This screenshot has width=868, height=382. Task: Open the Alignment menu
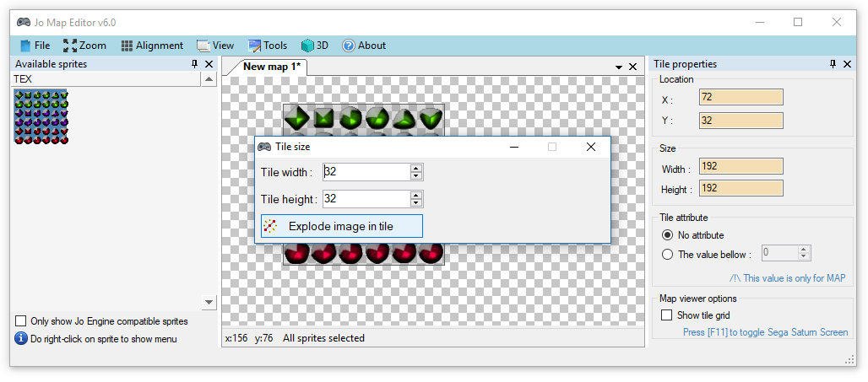(152, 46)
